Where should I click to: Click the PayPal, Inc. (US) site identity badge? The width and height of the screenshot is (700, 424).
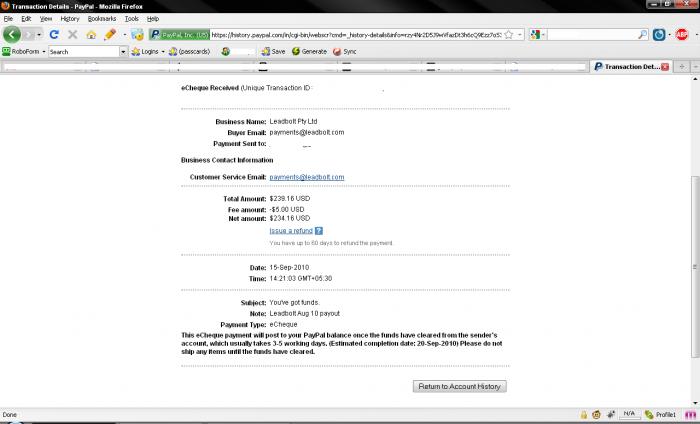pos(179,34)
